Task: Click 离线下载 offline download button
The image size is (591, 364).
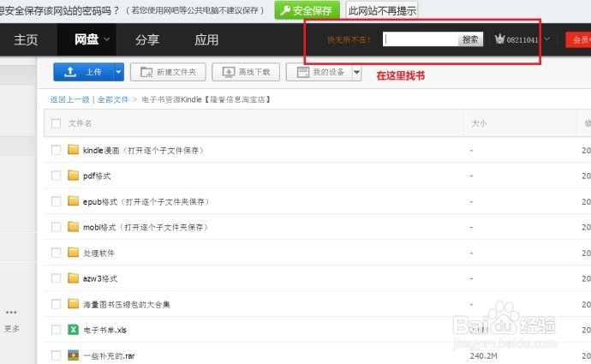Action: click(246, 72)
